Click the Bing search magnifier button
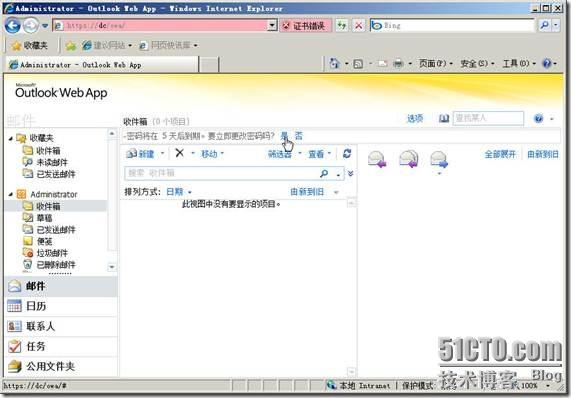The width and height of the screenshot is (571, 398). (544, 25)
